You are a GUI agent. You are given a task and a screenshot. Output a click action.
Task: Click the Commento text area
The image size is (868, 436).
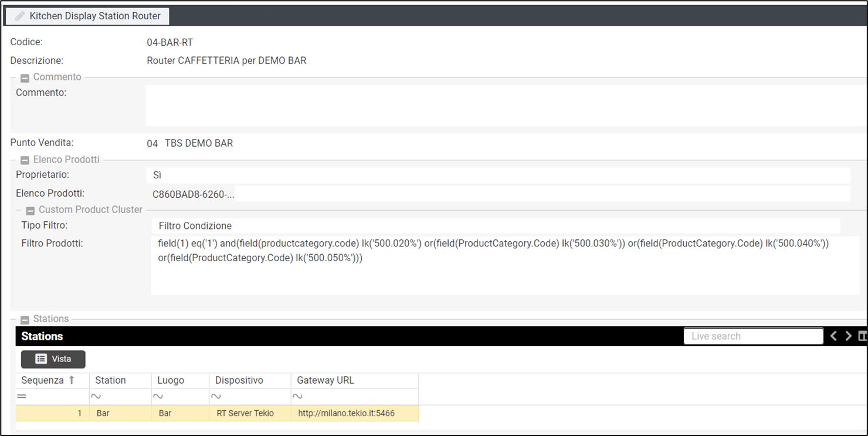tap(504, 106)
